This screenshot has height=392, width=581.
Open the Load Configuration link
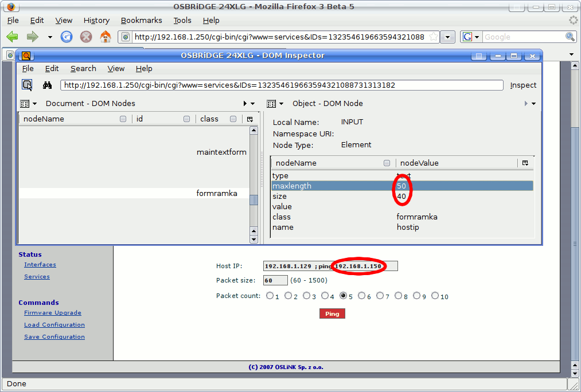[54, 324]
